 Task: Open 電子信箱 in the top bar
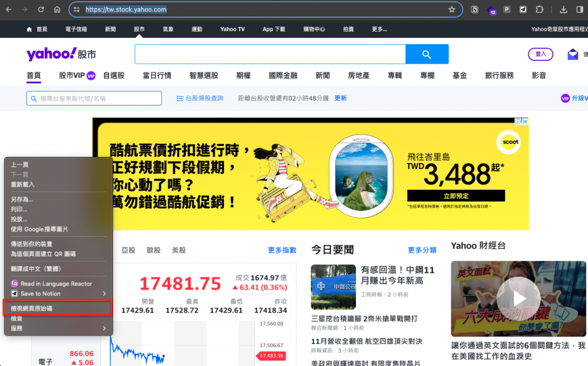(76, 29)
